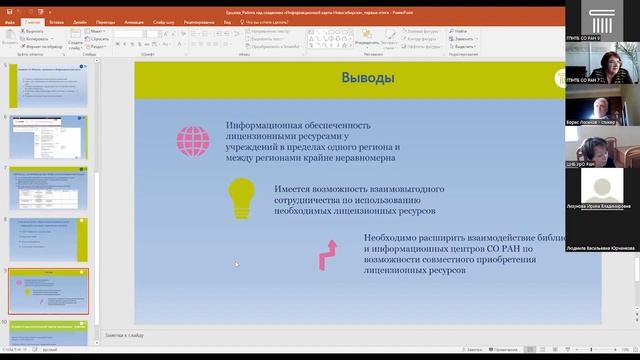Click the 'Что вы хотите сделать' search box
Screen dimensions: 640x360
click(264, 22)
